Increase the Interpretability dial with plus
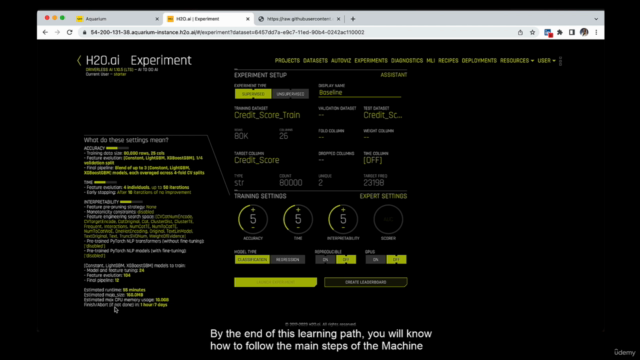The width and height of the screenshot is (640, 360). 343,210
